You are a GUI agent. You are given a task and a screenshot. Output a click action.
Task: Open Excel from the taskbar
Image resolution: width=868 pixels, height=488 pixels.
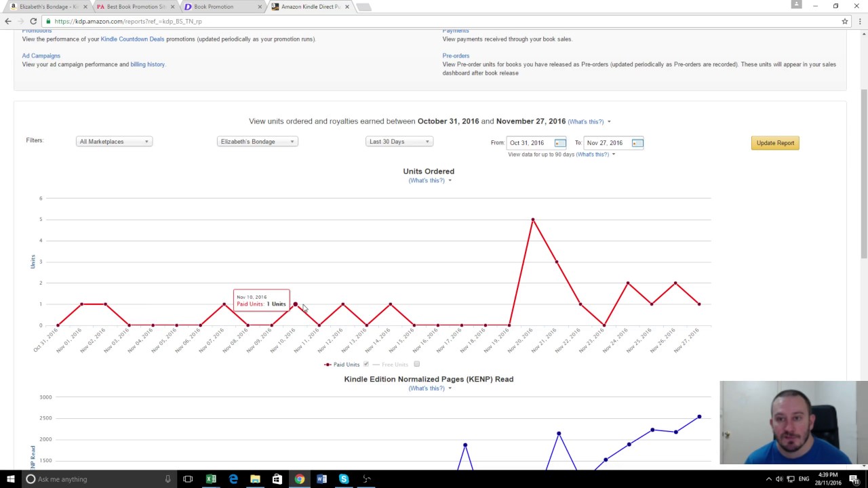click(211, 479)
